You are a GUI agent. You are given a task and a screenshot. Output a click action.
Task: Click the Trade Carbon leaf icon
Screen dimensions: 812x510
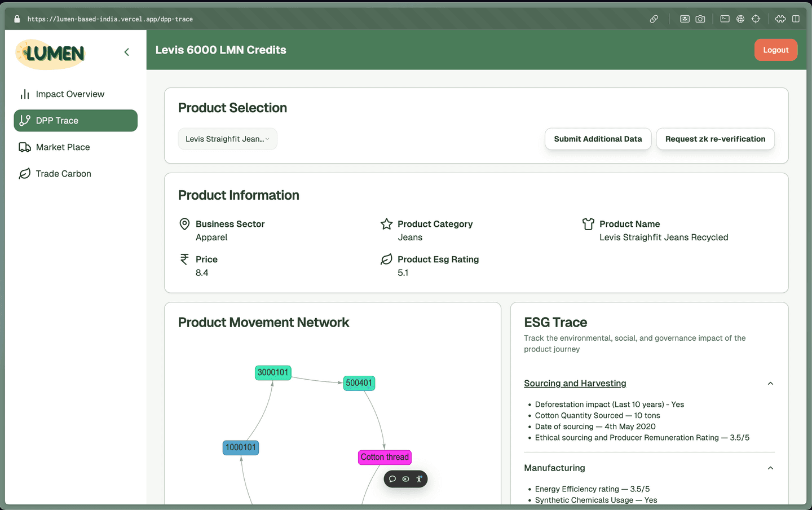coord(25,174)
